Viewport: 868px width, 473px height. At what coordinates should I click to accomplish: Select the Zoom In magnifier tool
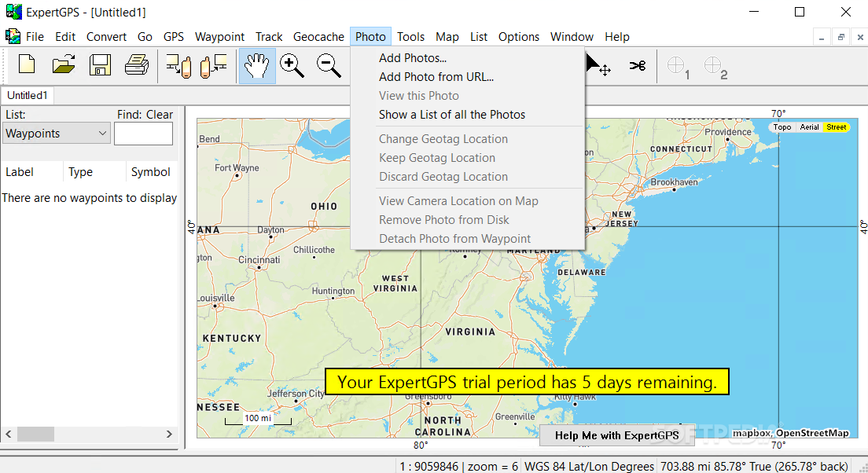292,66
